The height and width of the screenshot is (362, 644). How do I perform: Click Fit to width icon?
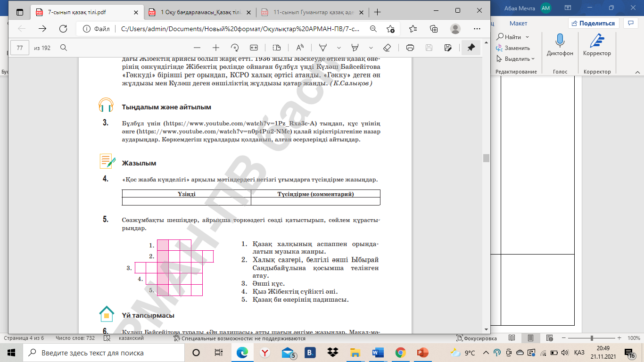pyautogui.click(x=254, y=48)
